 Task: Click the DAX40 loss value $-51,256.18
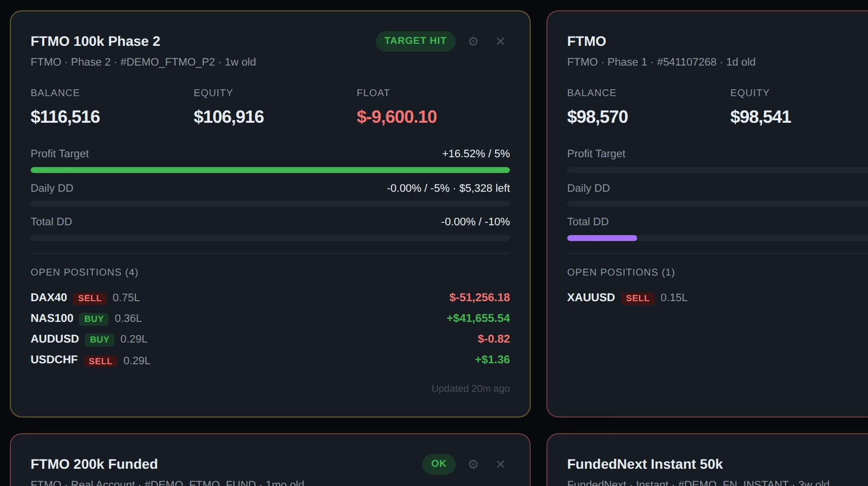(479, 298)
